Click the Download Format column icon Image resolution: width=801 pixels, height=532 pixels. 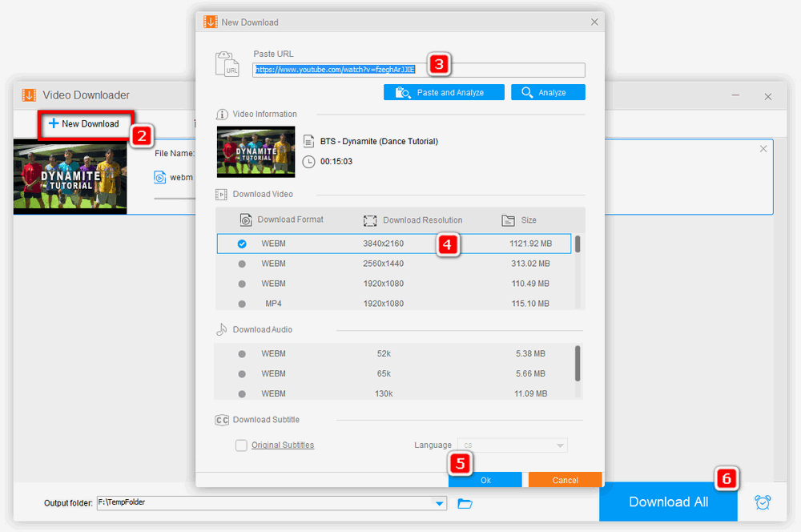pos(246,220)
